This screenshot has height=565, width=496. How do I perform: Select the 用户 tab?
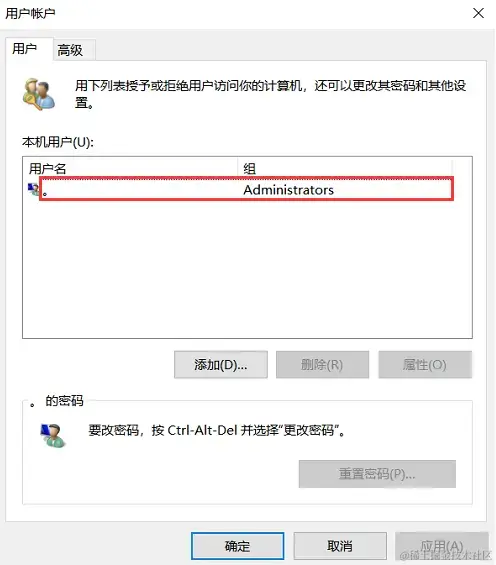(24, 49)
